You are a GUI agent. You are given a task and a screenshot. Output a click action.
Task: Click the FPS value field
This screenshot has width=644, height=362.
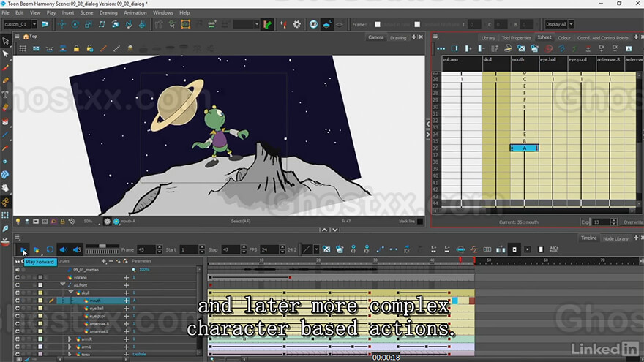coord(269,249)
